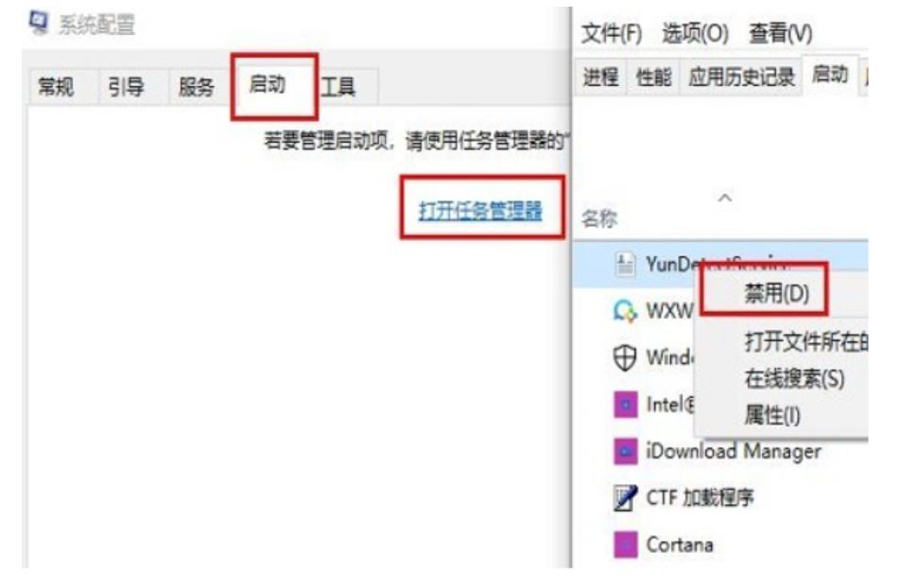Open the 文件(F) menu

[612, 33]
